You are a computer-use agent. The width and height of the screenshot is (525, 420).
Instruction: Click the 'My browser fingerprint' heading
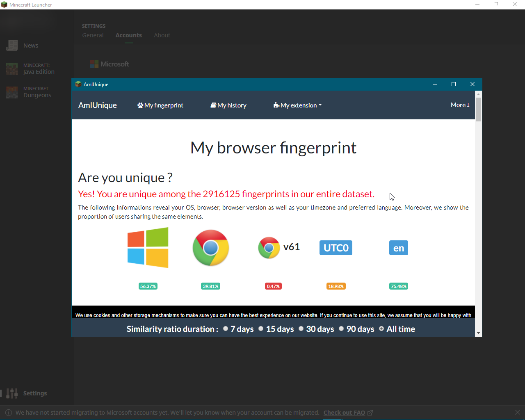tap(273, 148)
